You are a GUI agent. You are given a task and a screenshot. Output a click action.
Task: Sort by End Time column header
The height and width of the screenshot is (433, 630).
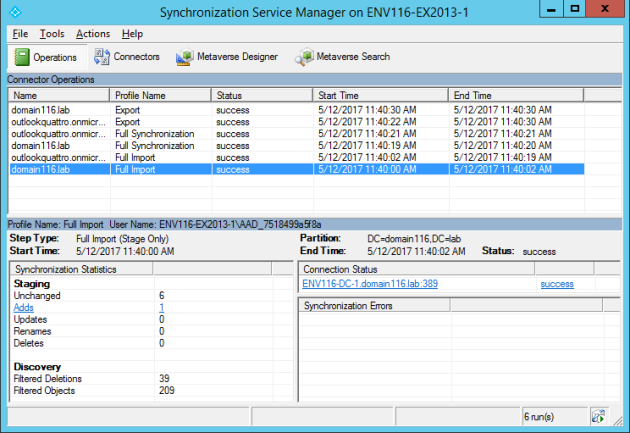pos(516,96)
